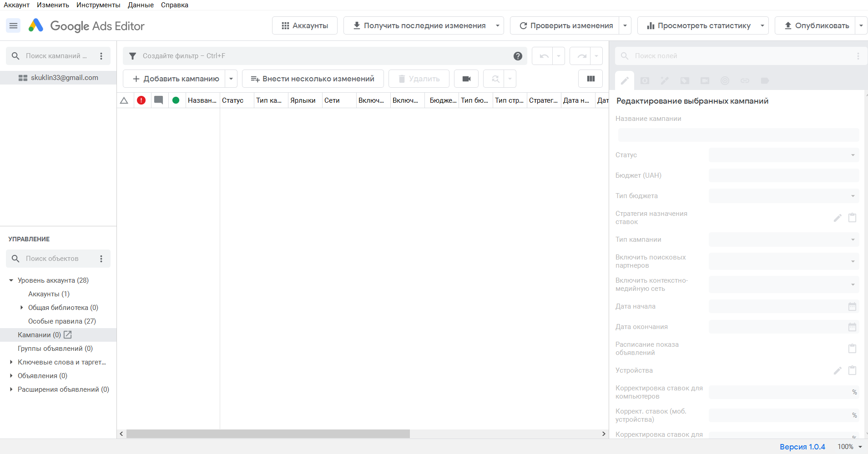Open start date calendar picker
Viewport: 868px width, 454px height.
(852, 306)
